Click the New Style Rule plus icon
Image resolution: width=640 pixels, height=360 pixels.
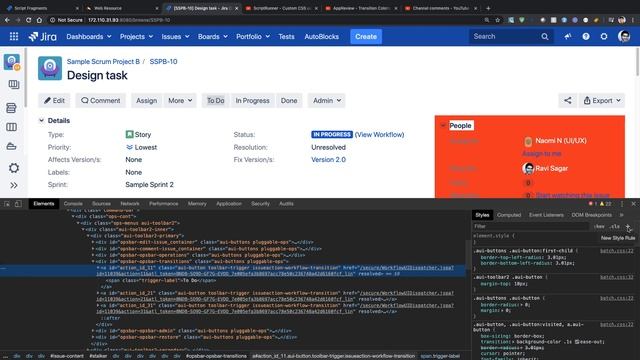pyautogui.click(x=628, y=227)
